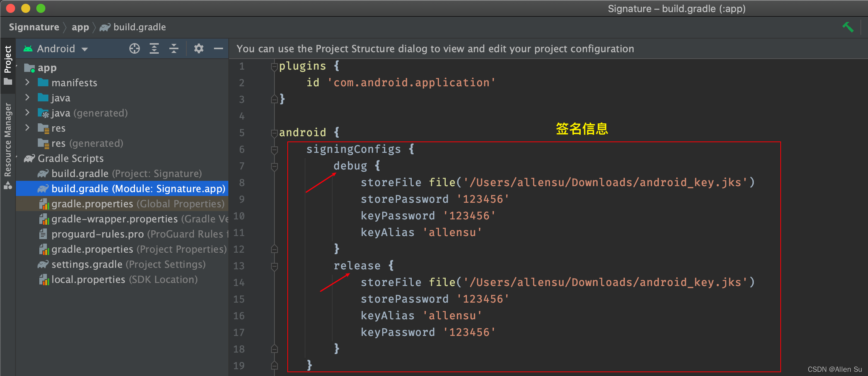Click the manifests folder icon
The height and width of the screenshot is (376, 868).
[x=43, y=82]
